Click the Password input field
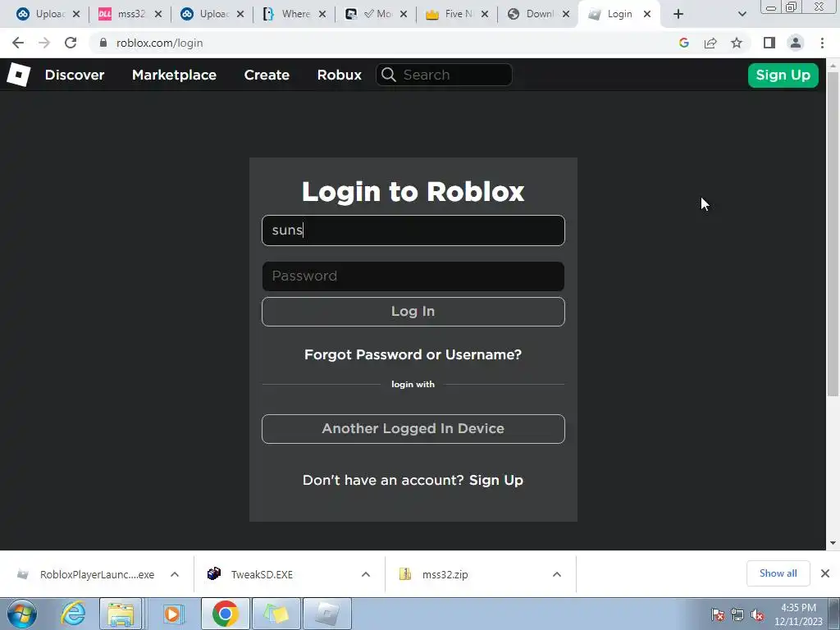This screenshot has height=630, width=840. point(413,276)
